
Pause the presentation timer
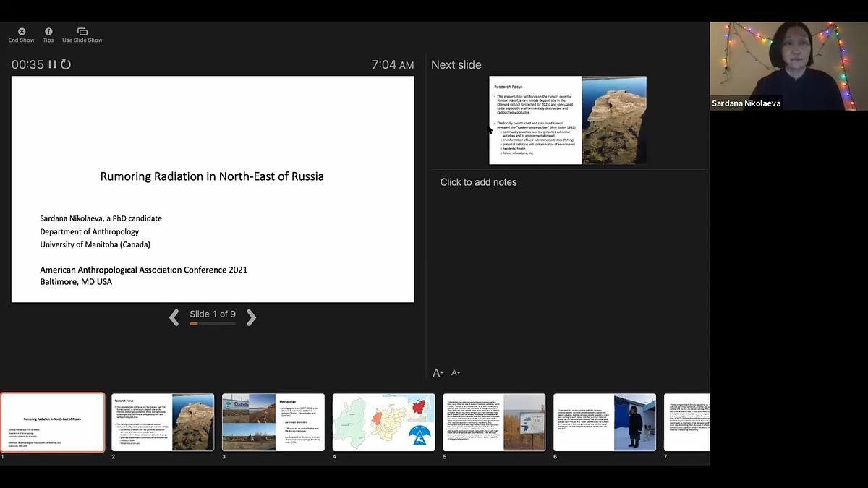52,64
